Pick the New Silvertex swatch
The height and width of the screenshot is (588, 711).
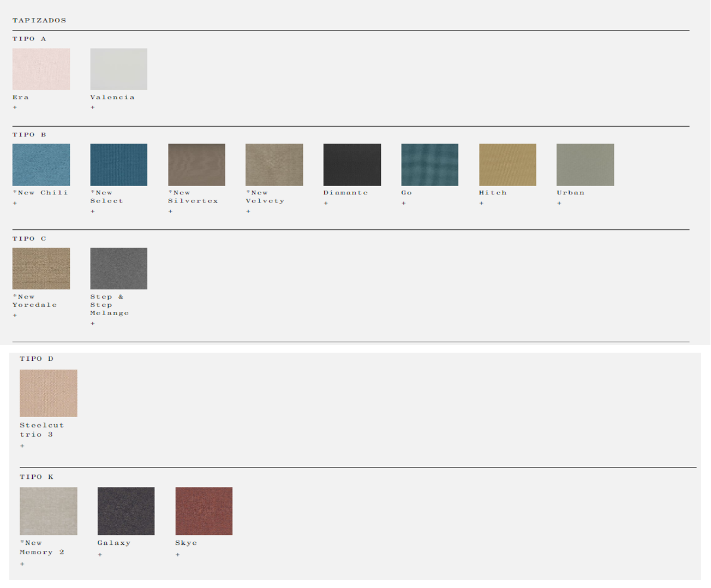[x=196, y=165]
